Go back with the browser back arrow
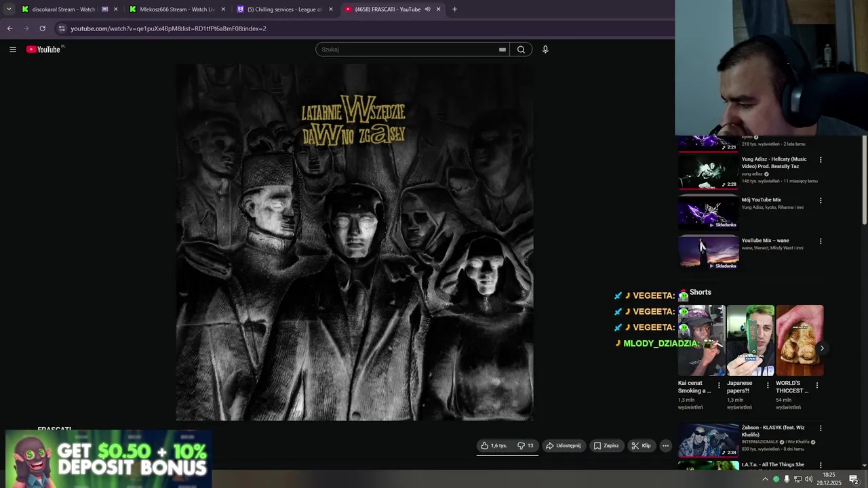The height and width of the screenshot is (488, 868). [9, 28]
